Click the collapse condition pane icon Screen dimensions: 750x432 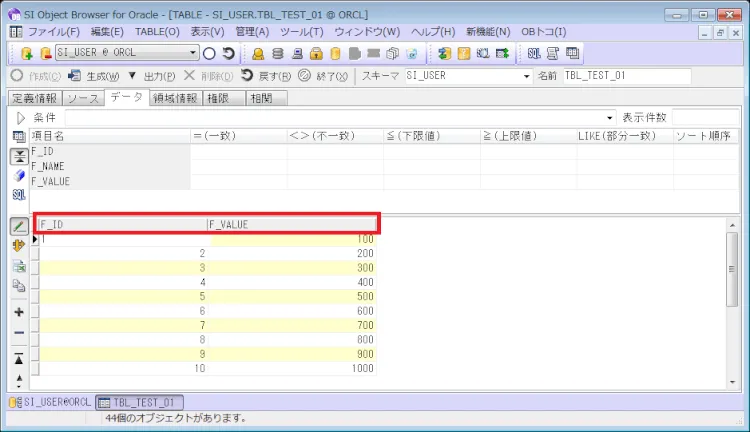[19, 156]
